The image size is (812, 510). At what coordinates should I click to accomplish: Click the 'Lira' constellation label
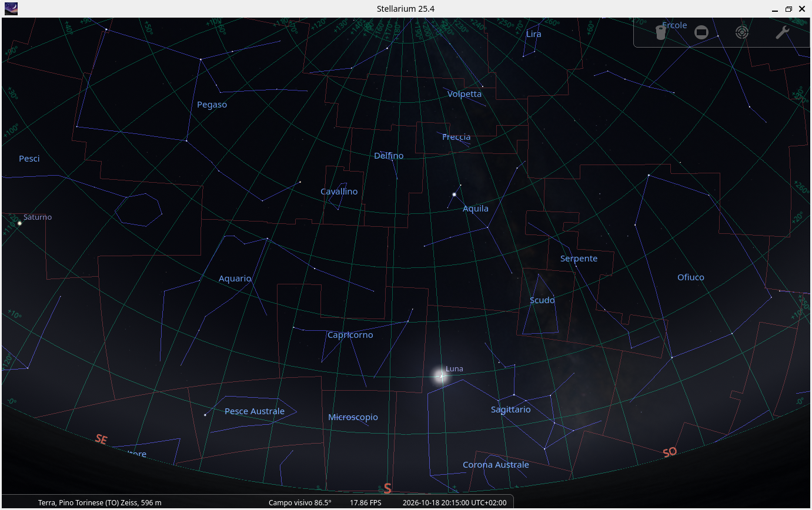pos(534,34)
